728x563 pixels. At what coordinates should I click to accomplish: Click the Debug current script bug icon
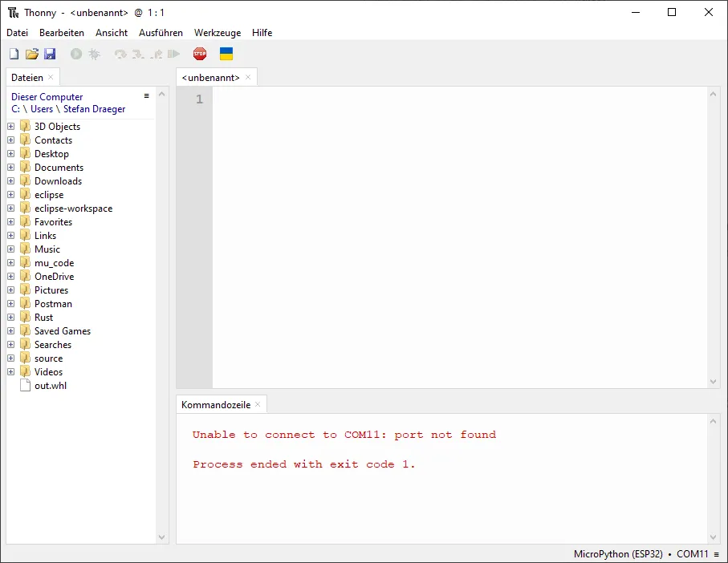coord(94,54)
